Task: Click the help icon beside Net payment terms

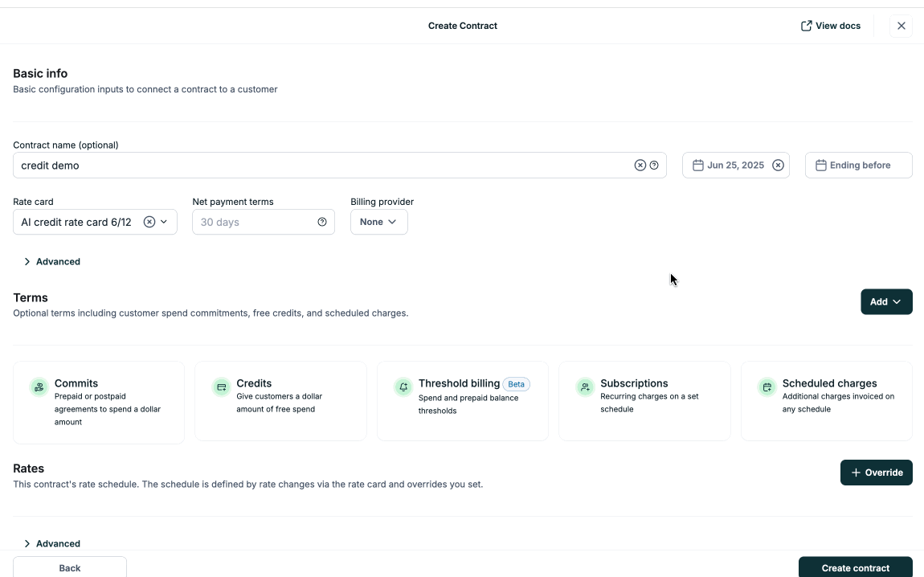Action: [321, 222]
